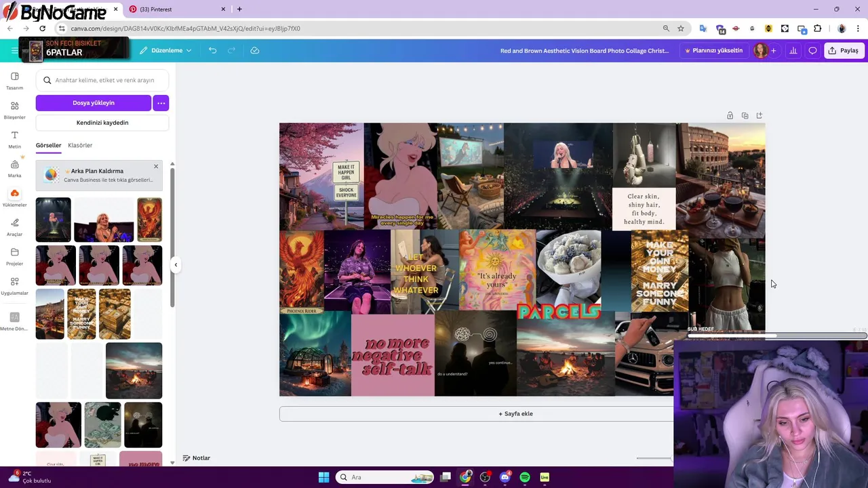Open the user avatar in Canva header

[x=760, y=50]
